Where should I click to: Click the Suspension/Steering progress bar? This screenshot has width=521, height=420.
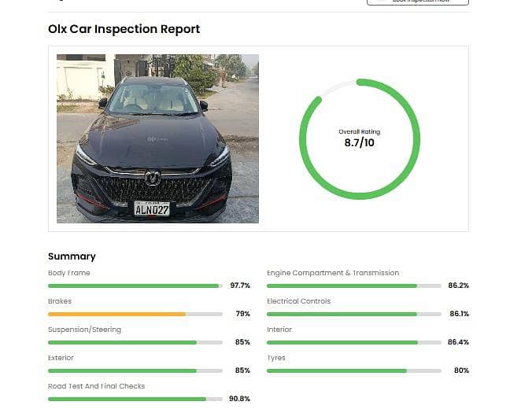pos(123,342)
